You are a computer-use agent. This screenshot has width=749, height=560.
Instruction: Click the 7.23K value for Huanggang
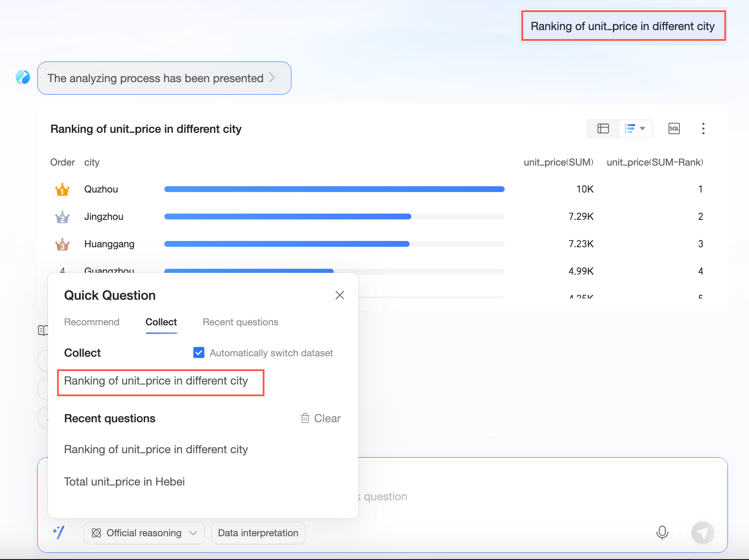(581, 244)
